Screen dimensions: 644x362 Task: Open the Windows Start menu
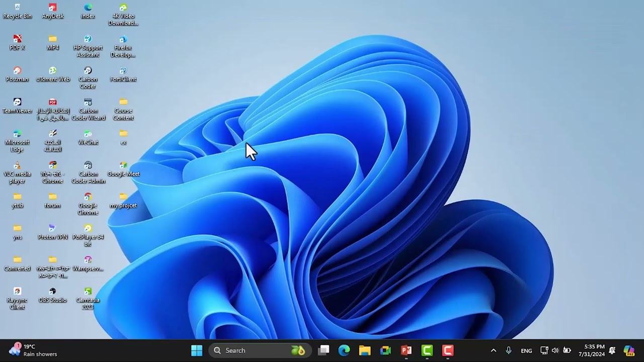197,350
